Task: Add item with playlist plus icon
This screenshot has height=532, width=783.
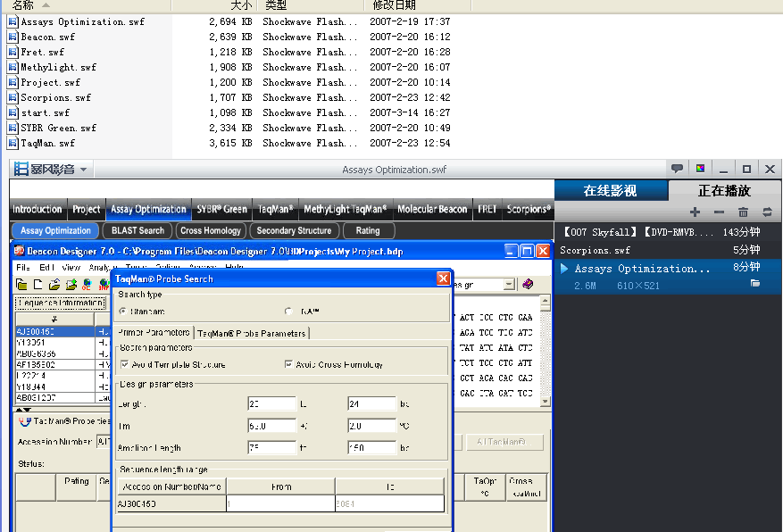Action: [x=695, y=212]
